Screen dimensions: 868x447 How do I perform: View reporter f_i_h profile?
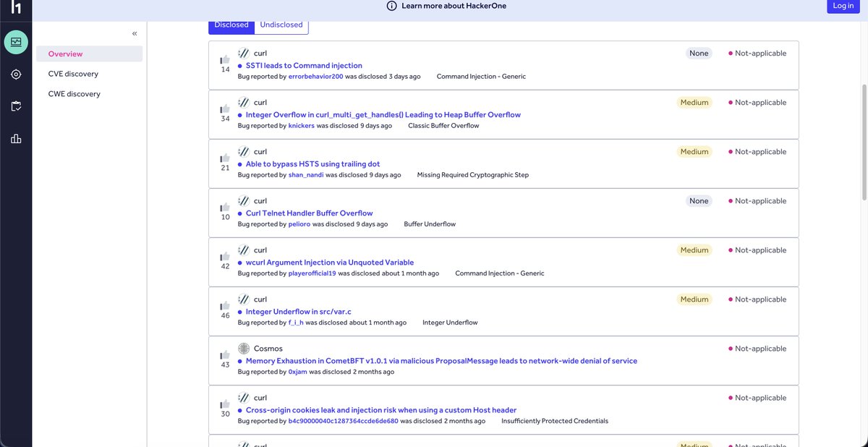pos(296,323)
